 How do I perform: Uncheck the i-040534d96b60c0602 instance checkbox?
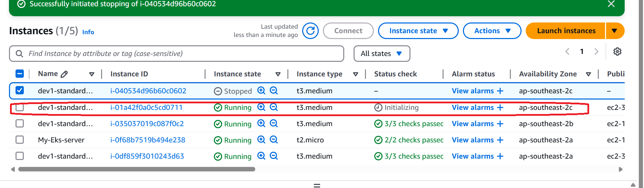[20, 91]
